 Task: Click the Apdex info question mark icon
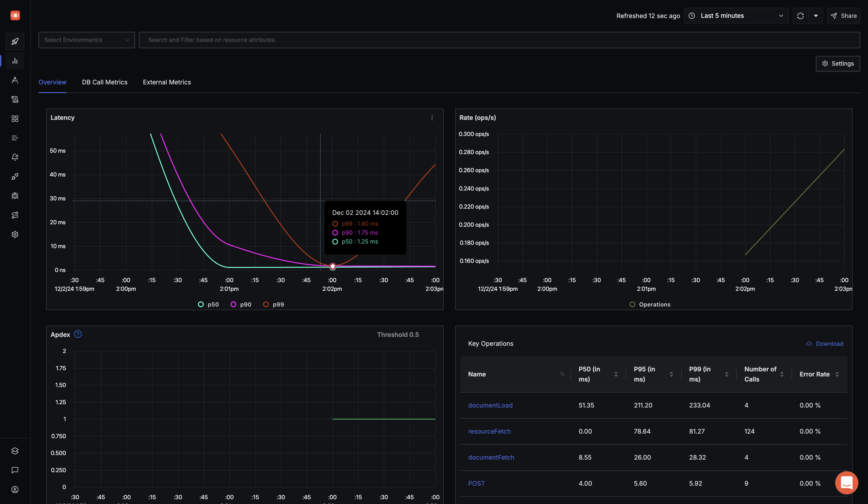click(78, 335)
